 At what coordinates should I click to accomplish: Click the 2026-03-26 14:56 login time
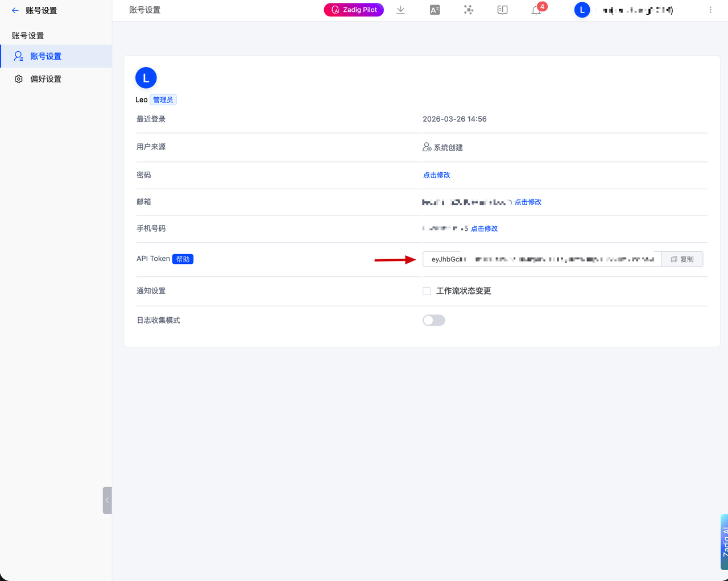pyautogui.click(x=454, y=119)
